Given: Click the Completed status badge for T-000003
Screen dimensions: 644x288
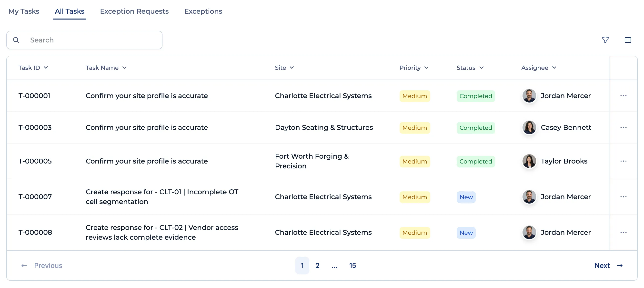Looking at the screenshot, I should pos(475,128).
